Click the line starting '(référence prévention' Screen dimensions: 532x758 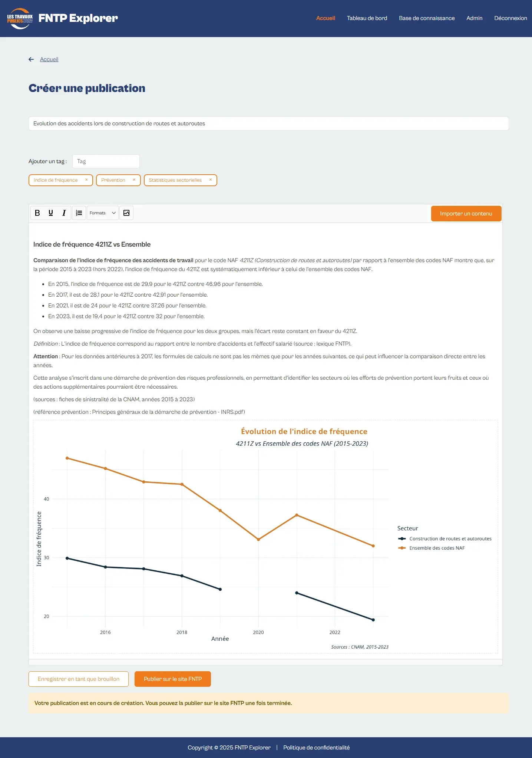click(x=139, y=412)
